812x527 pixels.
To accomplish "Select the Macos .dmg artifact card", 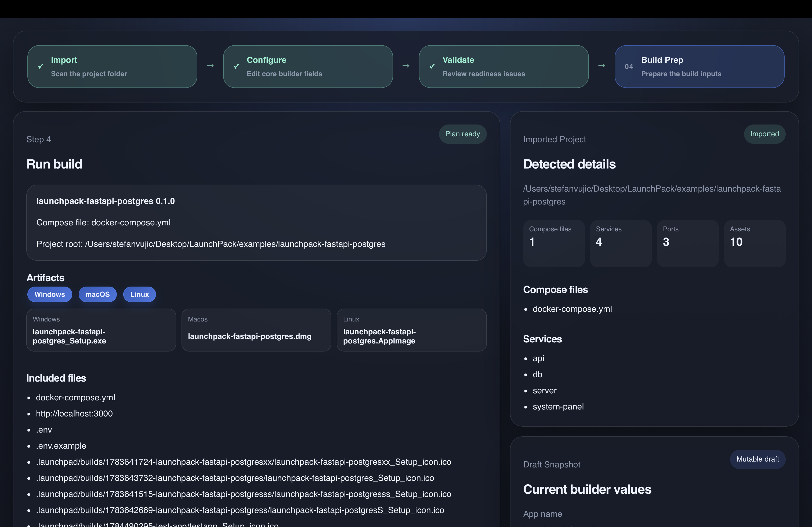I will [256, 330].
